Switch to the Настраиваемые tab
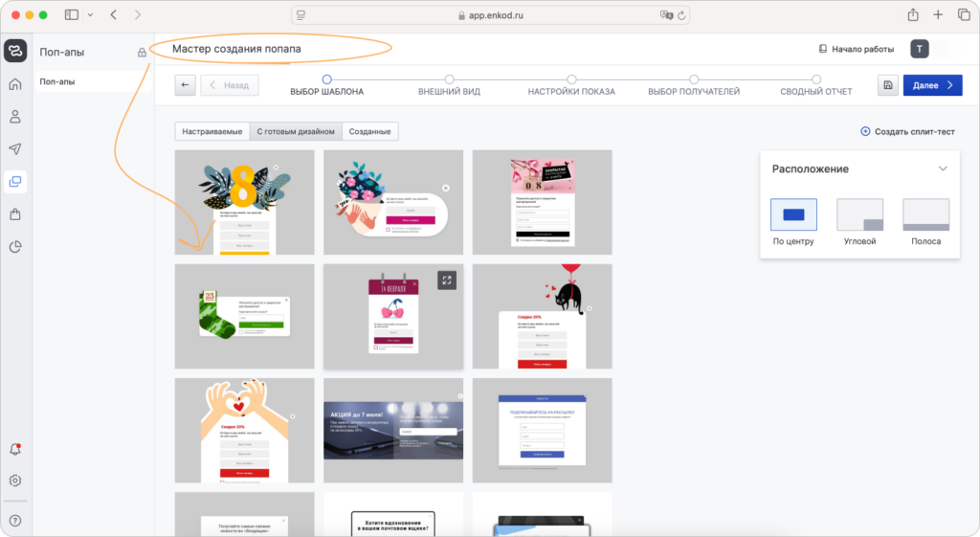 pyautogui.click(x=212, y=131)
